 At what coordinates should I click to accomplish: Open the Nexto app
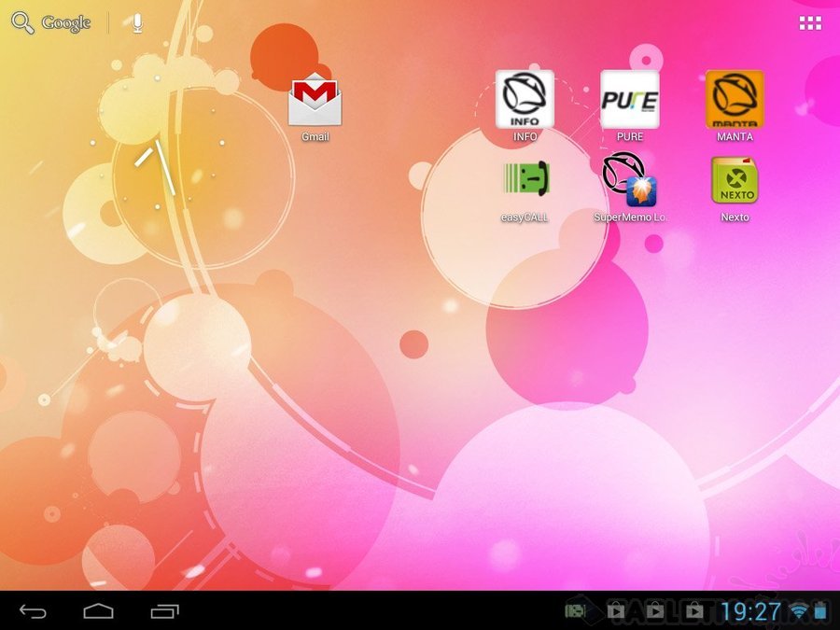click(735, 180)
